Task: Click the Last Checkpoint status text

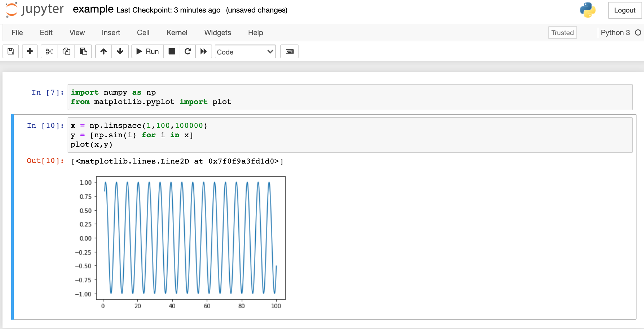Action: pyautogui.click(x=168, y=10)
